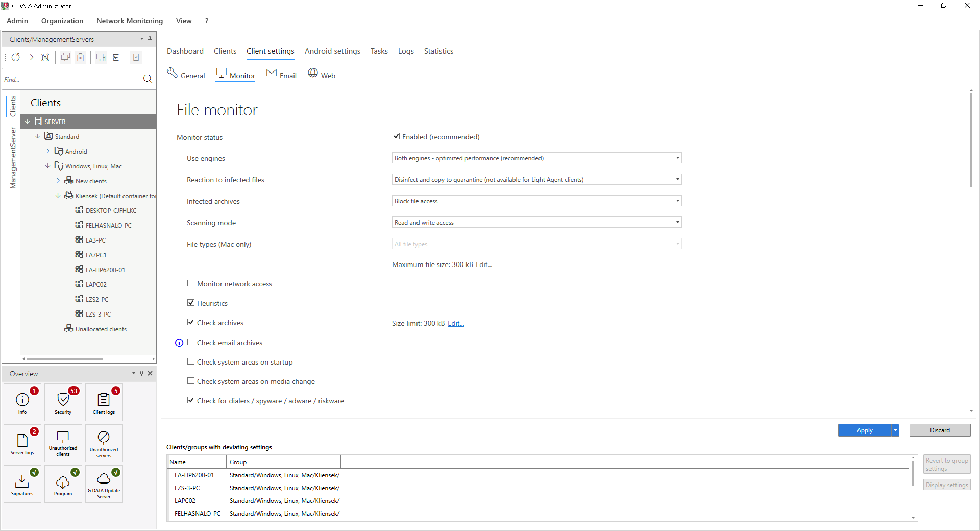Open the Network Monitoring menu
This screenshot has width=980, height=531.
(x=130, y=21)
